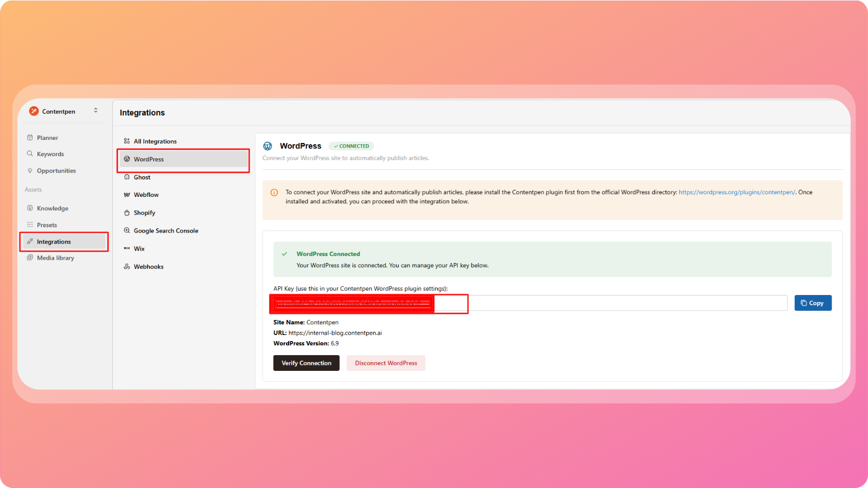Image resolution: width=868 pixels, height=488 pixels.
Task: Open the WordPress plugin directory link
Action: 736,192
